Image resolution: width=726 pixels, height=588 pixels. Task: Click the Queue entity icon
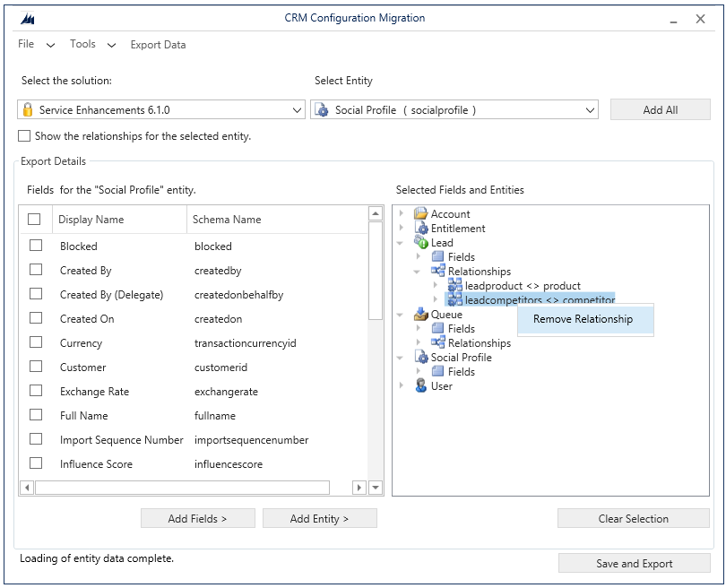click(422, 314)
